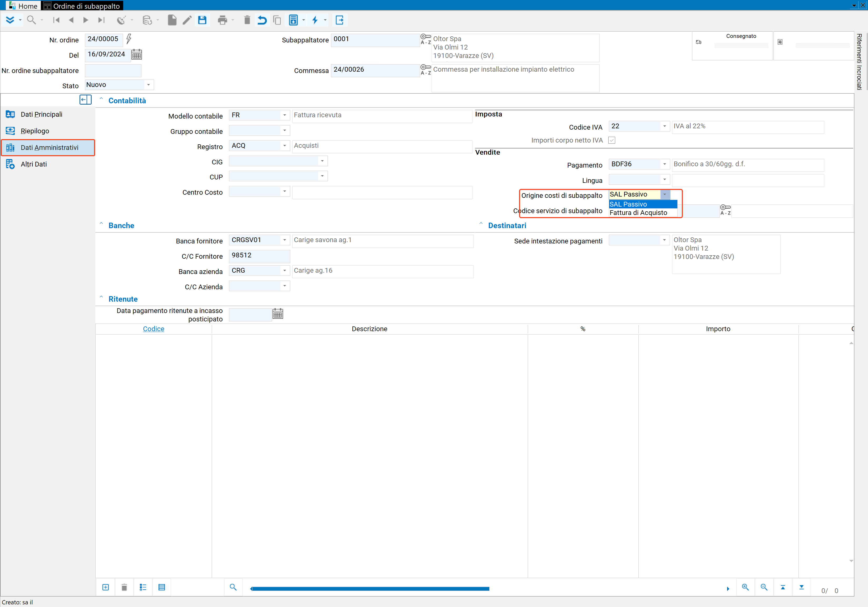Click the magnifier search toolbar icon
This screenshot has width=868, height=607.
(31, 20)
